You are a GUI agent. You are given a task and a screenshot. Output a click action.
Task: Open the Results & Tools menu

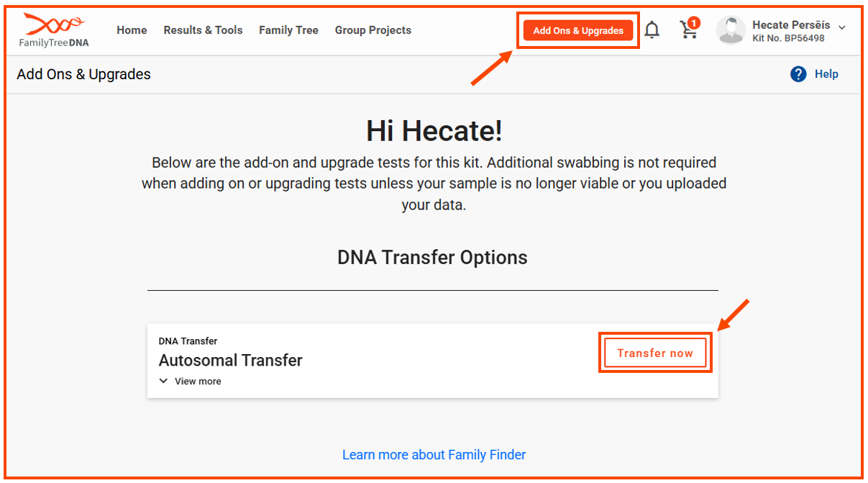pyautogui.click(x=203, y=30)
